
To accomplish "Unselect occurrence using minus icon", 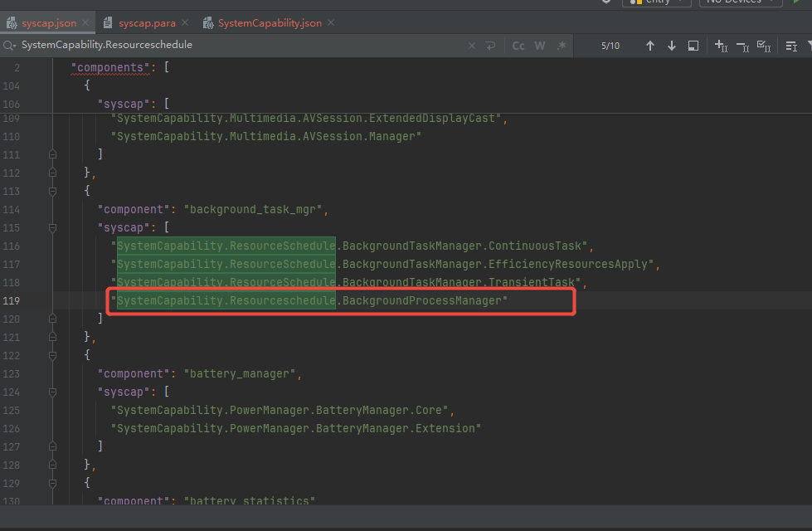I will (742, 46).
